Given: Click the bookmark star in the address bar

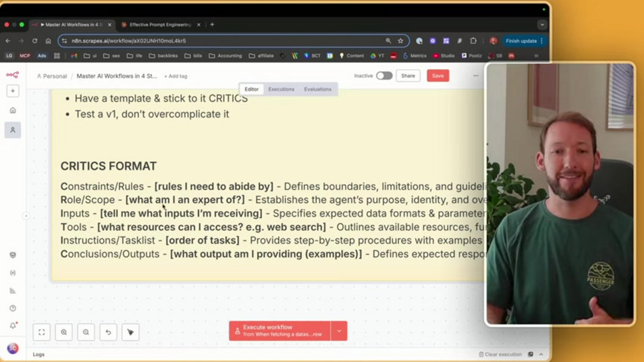Looking at the screenshot, I should coord(400,41).
